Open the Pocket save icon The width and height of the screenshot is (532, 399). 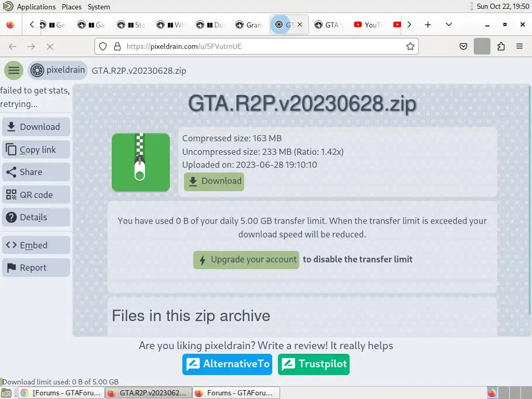click(463, 46)
